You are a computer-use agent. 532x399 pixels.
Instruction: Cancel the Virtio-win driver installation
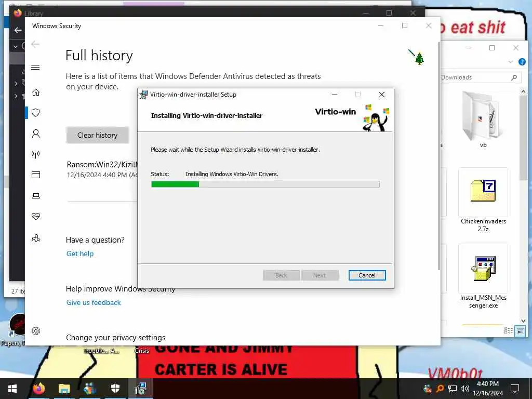tap(367, 275)
